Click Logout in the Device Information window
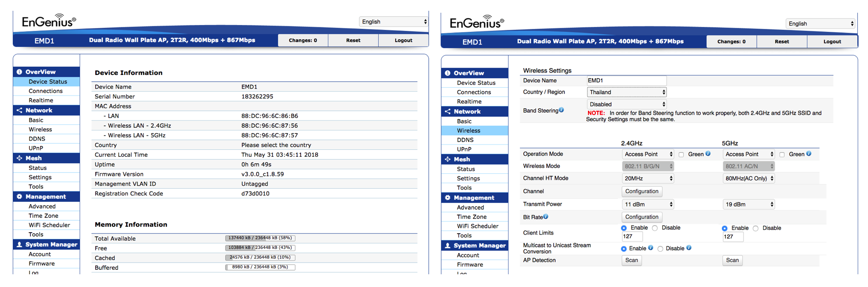 [404, 41]
